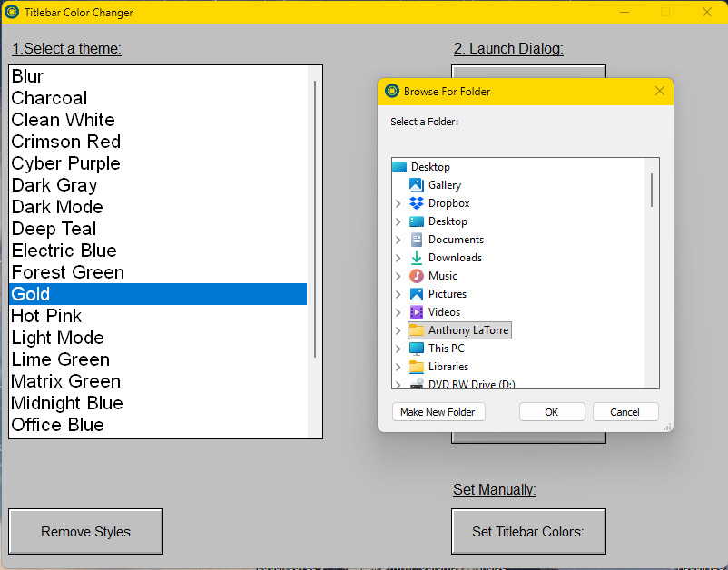Cancel the Browse For Folder dialog
Viewport: 728px width, 570px height.
coord(625,412)
